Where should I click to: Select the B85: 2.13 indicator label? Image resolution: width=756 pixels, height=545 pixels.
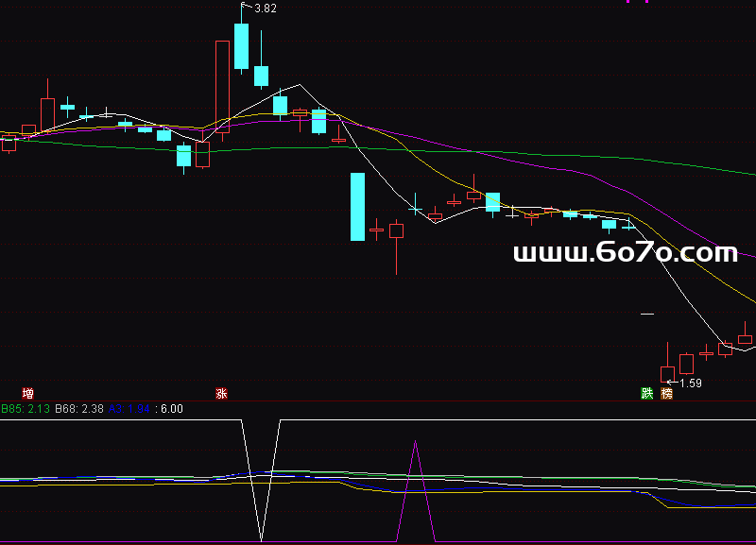tap(26, 409)
